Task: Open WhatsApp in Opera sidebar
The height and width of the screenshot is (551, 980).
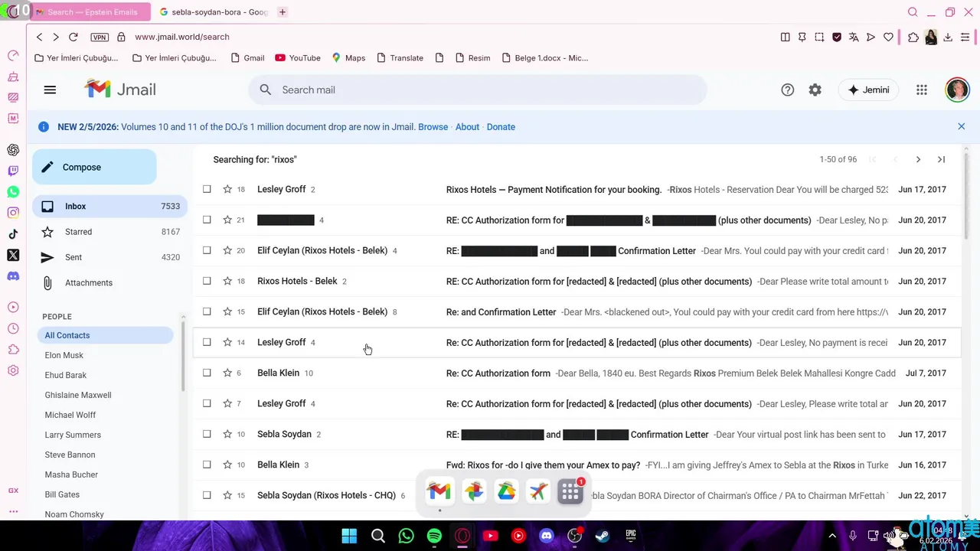Action: click(x=13, y=191)
